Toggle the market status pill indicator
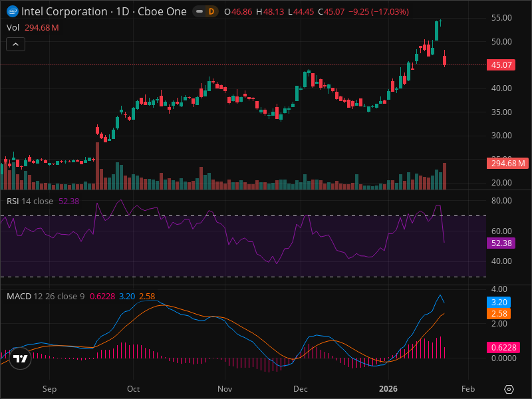 (x=199, y=11)
